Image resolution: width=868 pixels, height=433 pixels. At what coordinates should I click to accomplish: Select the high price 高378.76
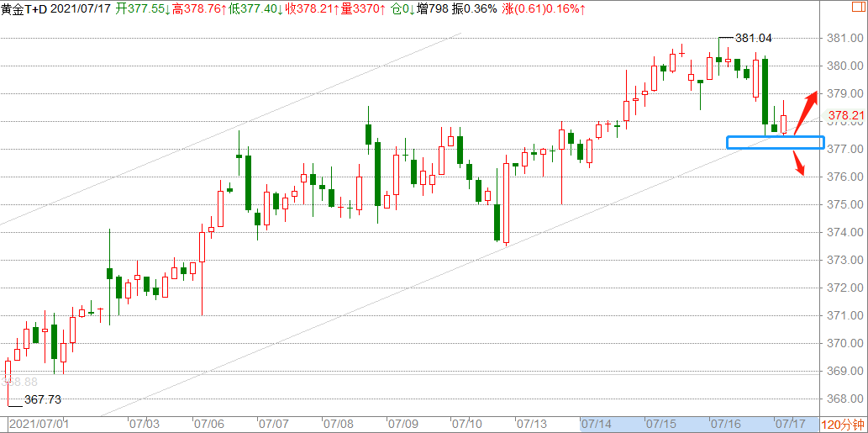(201, 8)
